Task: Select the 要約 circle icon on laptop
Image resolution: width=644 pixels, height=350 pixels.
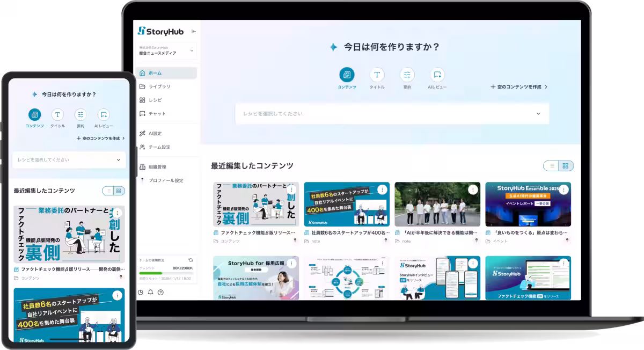Action: [x=407, y=75]
